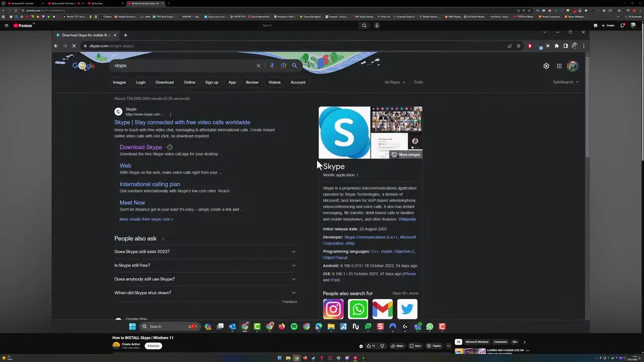Click the Google search magnifier icon
Viewport: 644px width, 362px height.
click(294, 65)
